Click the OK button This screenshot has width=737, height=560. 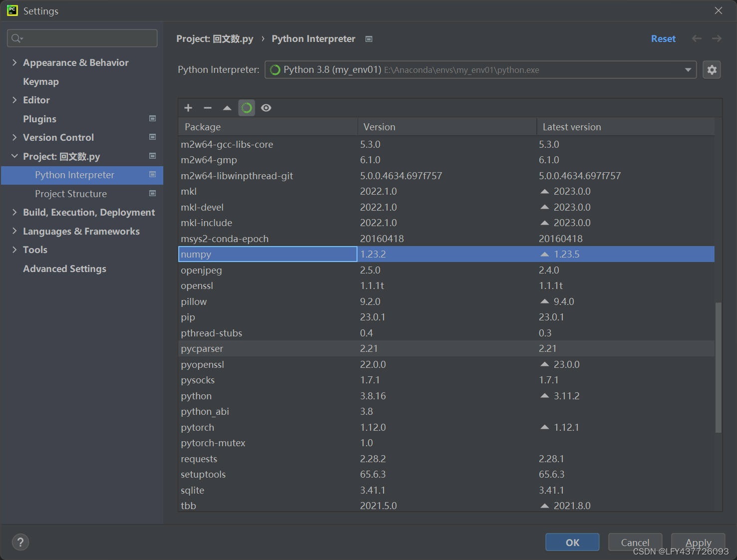(x=572, y=542)
